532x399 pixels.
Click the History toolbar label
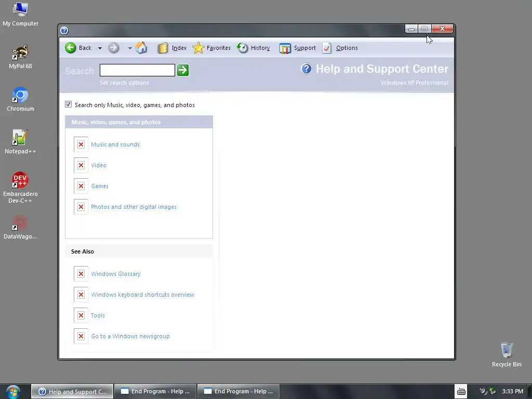(x=260, y=48)
